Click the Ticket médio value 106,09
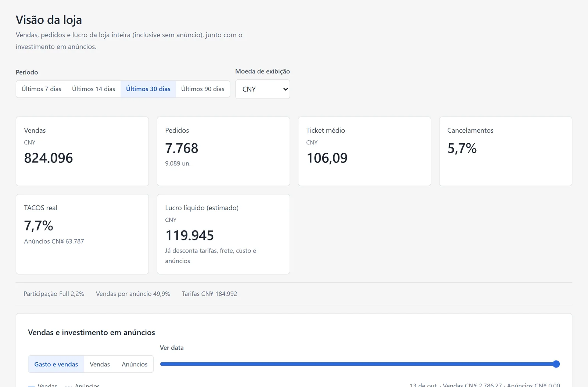588x387 pixels. [327, 158]
